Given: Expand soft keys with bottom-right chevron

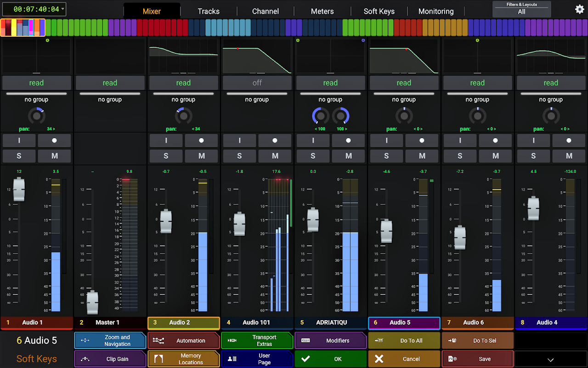Looking at the screenshot, I should click(x=550, y=360).
